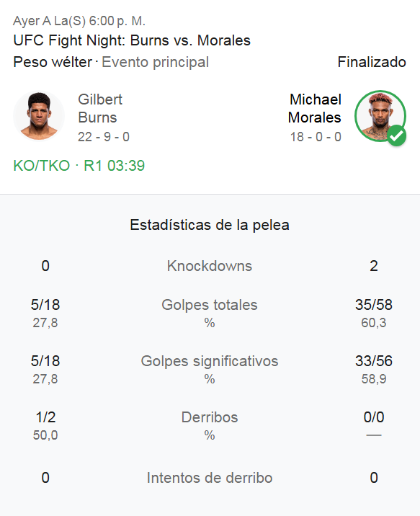Click the Derribos stat label
The width and height of the screenshot is (420, 516).
click(x=210, y=417)
